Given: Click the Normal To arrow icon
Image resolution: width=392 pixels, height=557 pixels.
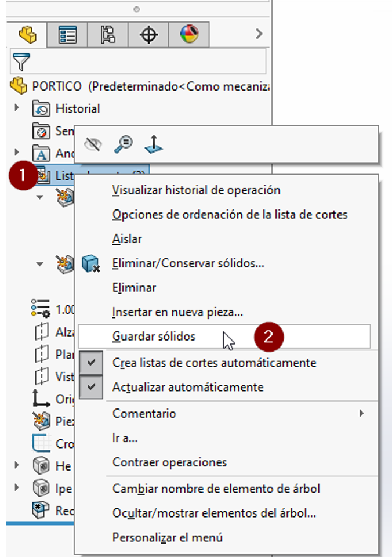Looking at the screenshot, I should (154, 144).
